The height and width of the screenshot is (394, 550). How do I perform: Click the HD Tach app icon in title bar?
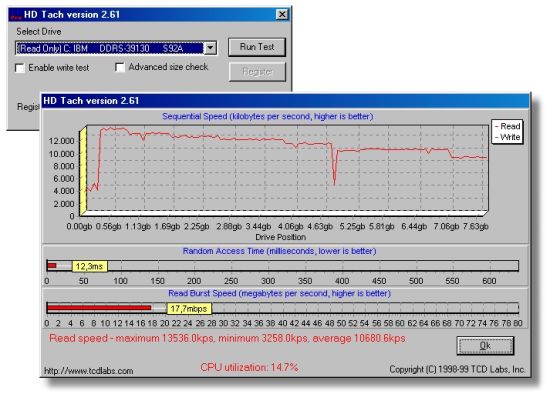pyautogui.click(x=16, y=15)
